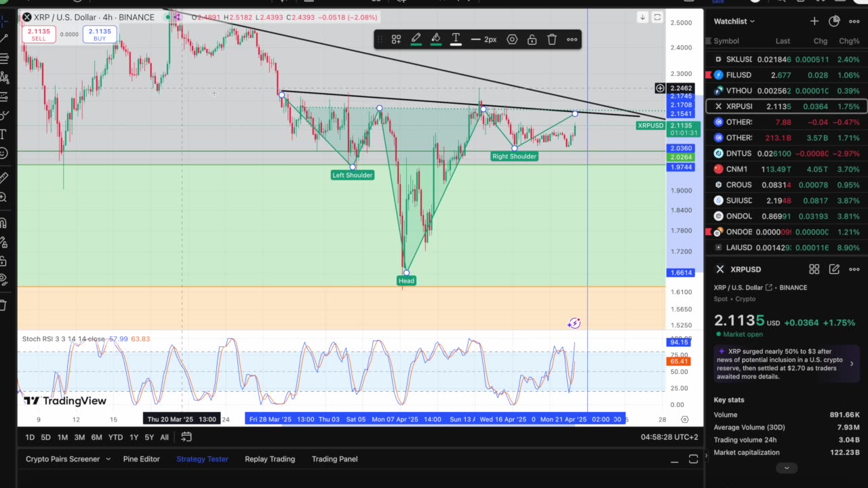This screenshot has height=488, width=868.
Task: Select the ruler measure tool
Action: tap(4, 178)
